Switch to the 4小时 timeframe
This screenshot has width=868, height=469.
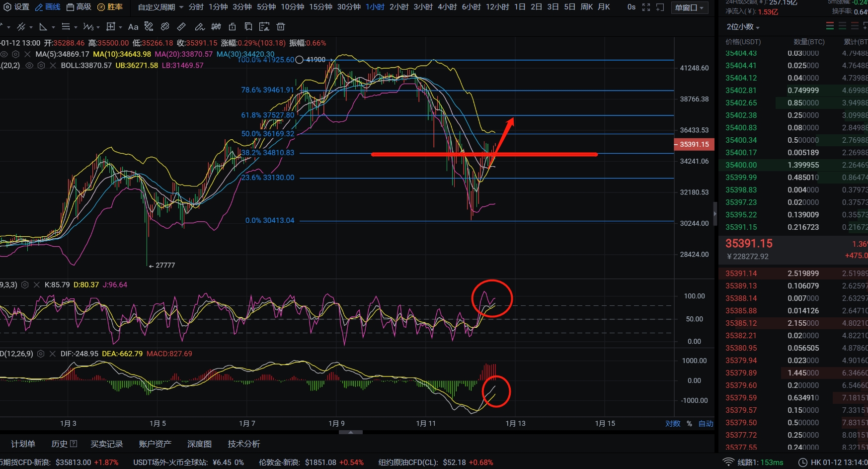(447, 7)
